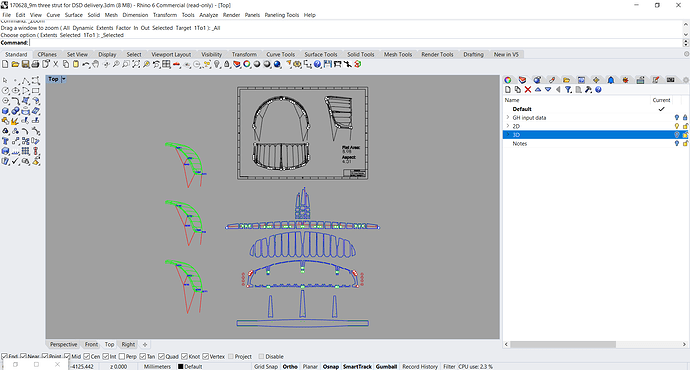The image size is (690, 370).
Task: Toggle lock icon on 2D layer
Action: click(685, 126)
